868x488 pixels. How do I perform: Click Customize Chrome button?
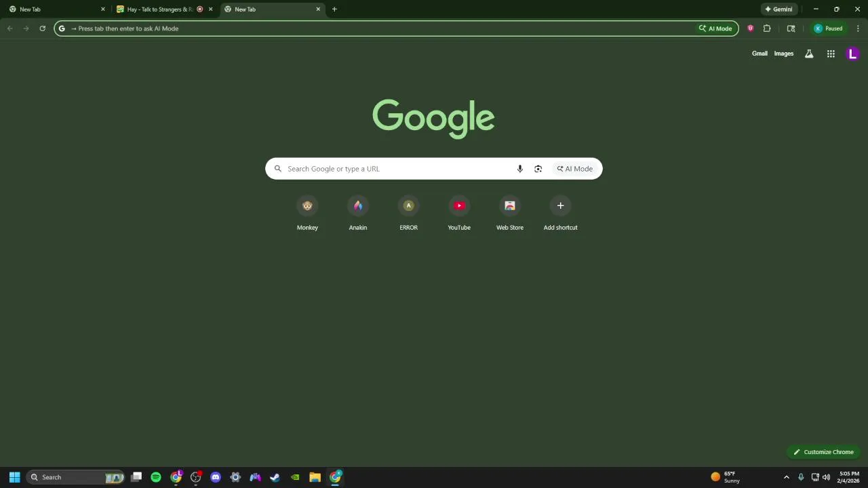823,452
